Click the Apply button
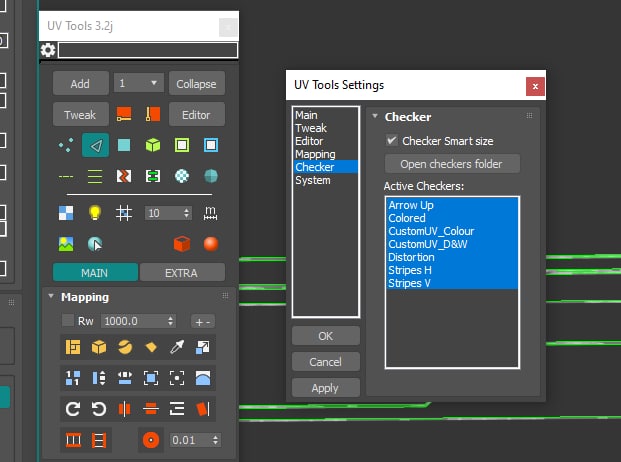The image size is (621, 462). click(326, 388)
